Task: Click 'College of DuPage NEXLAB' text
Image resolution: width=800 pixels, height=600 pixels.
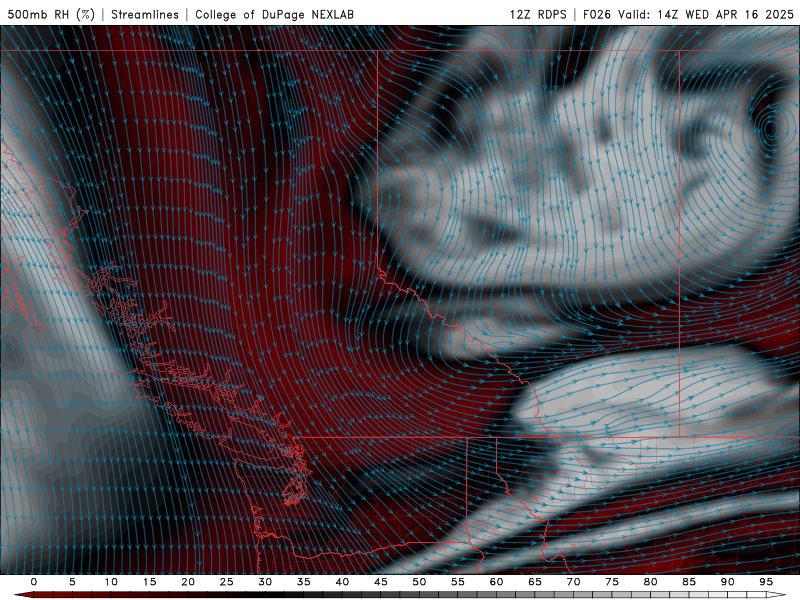Action: click(274, 14)
